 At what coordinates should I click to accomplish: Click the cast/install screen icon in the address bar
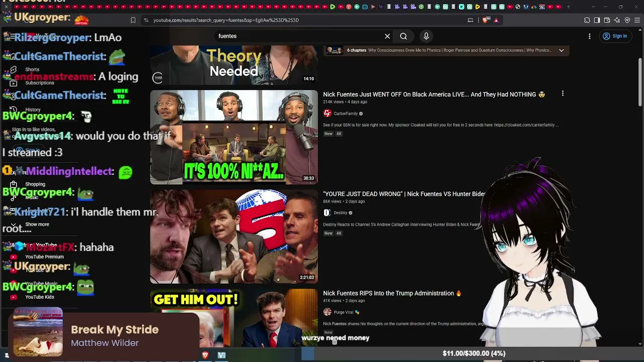point(470,20)
